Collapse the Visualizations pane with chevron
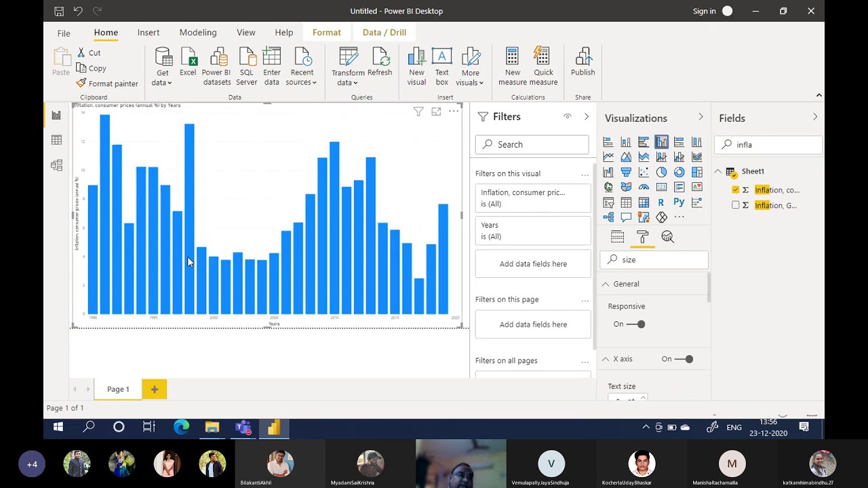Image resolution: width=868 pixels, height=488 pixels. point(701,117)
